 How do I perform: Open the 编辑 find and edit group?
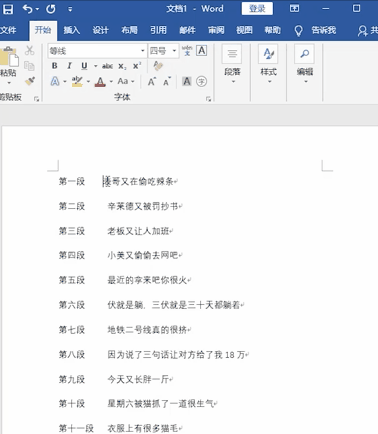tap(305, 65)
